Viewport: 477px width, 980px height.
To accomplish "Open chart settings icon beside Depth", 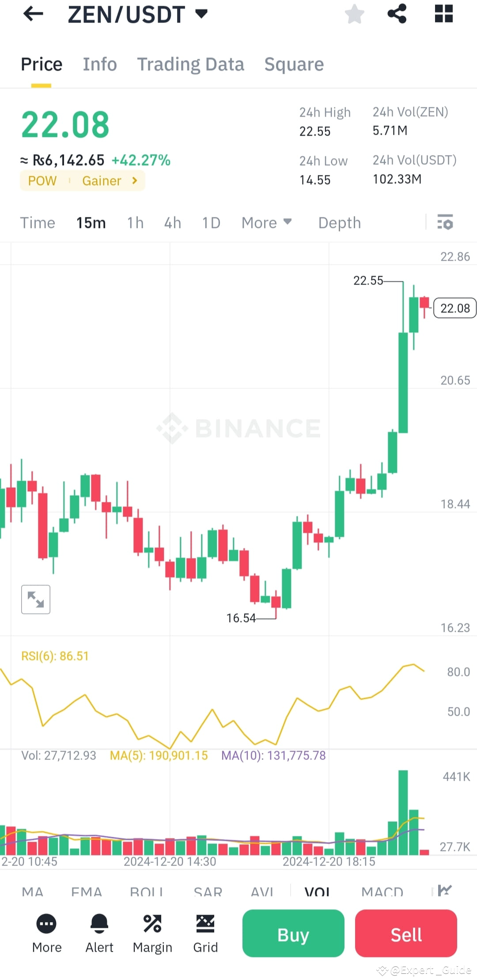I will (445, 223).
